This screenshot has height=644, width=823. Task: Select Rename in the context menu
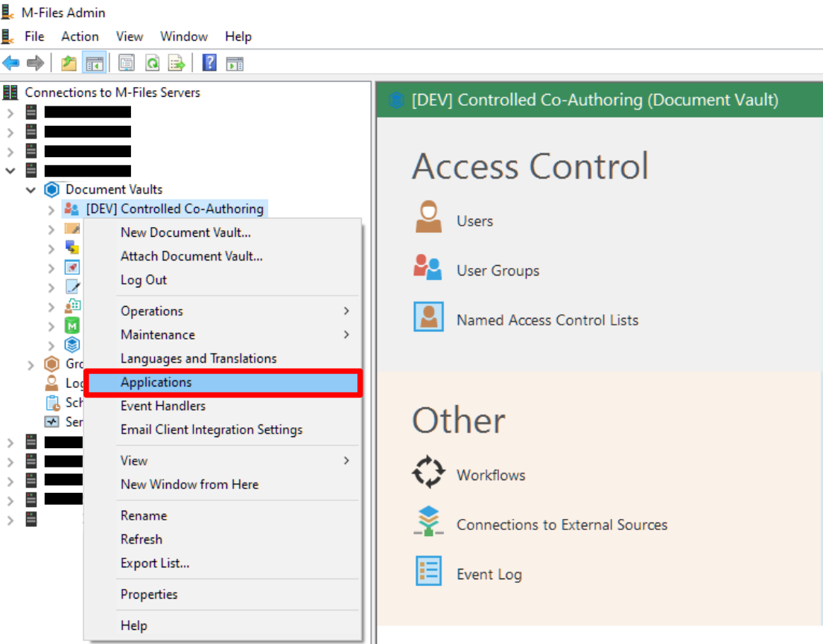tap(223, 516)
